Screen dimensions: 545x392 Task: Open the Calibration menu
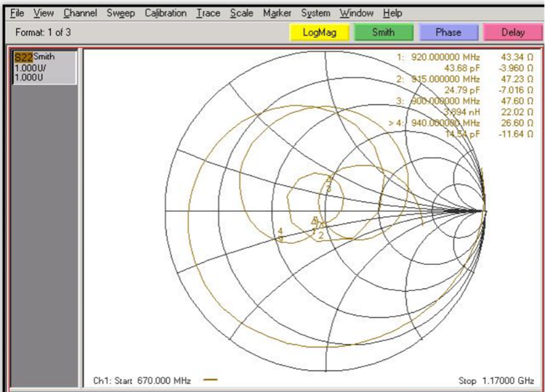166,13
